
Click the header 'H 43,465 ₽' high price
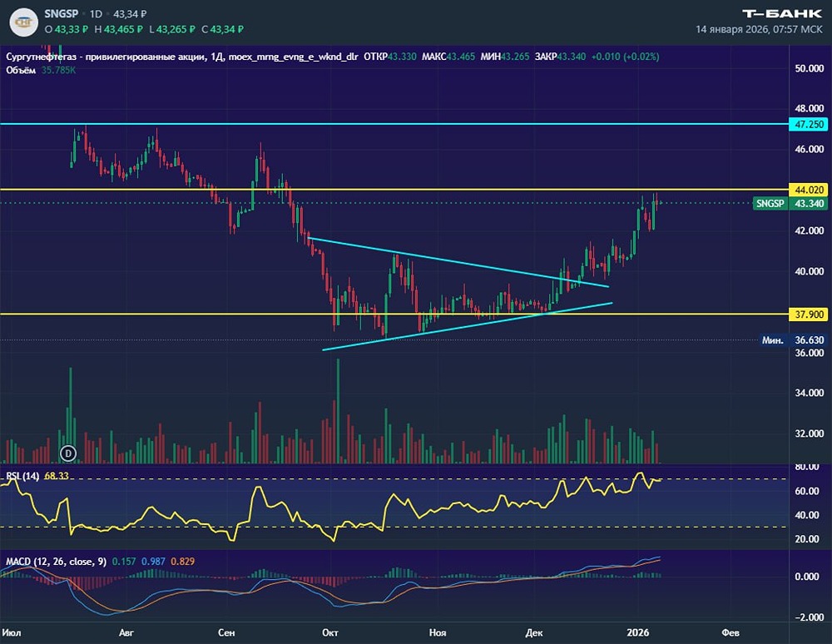point(118,29)
